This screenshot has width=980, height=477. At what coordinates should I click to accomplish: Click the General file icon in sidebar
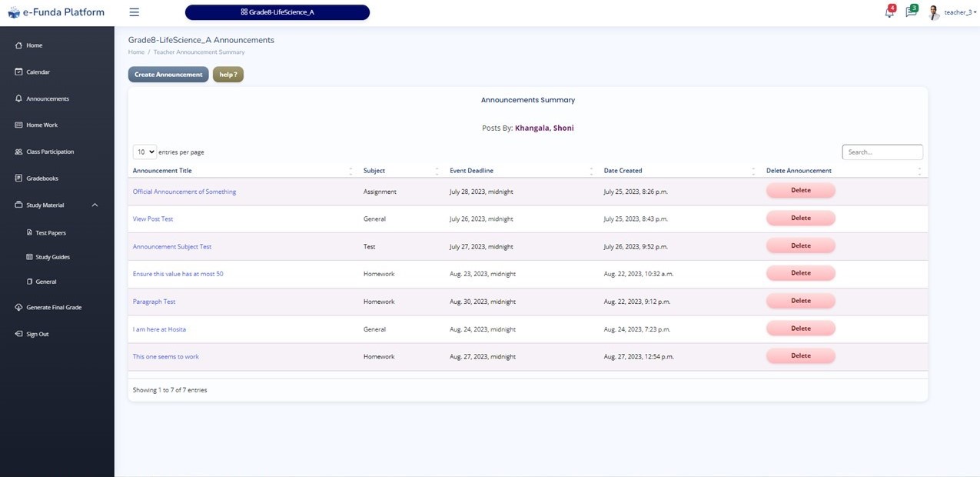click(29, 282)
